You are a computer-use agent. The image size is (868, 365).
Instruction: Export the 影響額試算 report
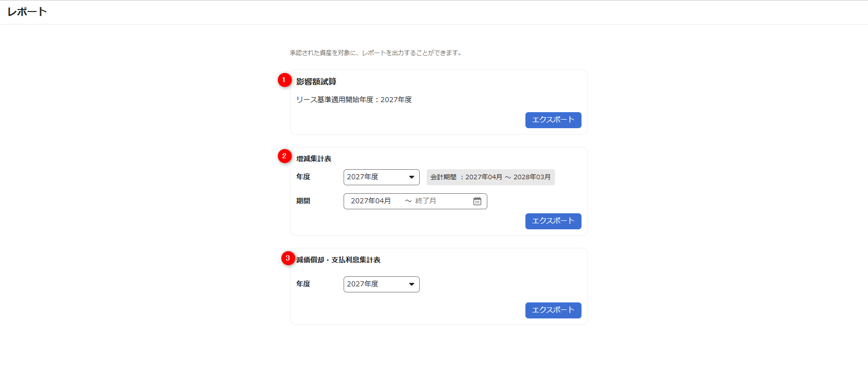coord(553,120)
